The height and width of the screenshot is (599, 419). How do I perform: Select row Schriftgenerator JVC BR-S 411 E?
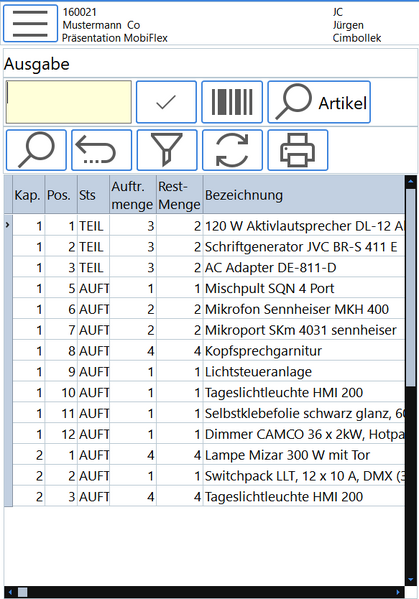pyautogui.click(x=209, y=247)
